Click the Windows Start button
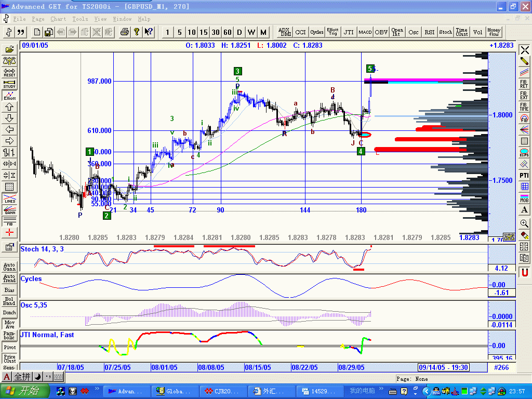The height and width of the screenshot is (399, 532). (x=25, y=391)
